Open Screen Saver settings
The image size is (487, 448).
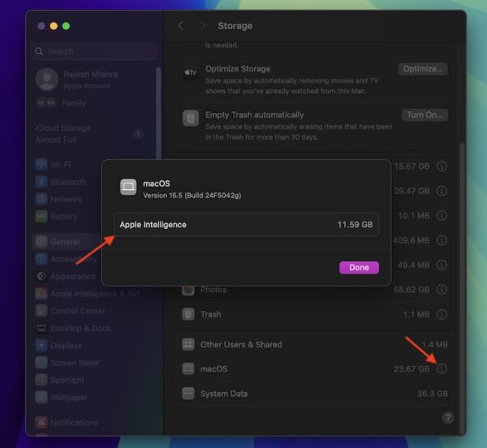[x=74, y=362]
